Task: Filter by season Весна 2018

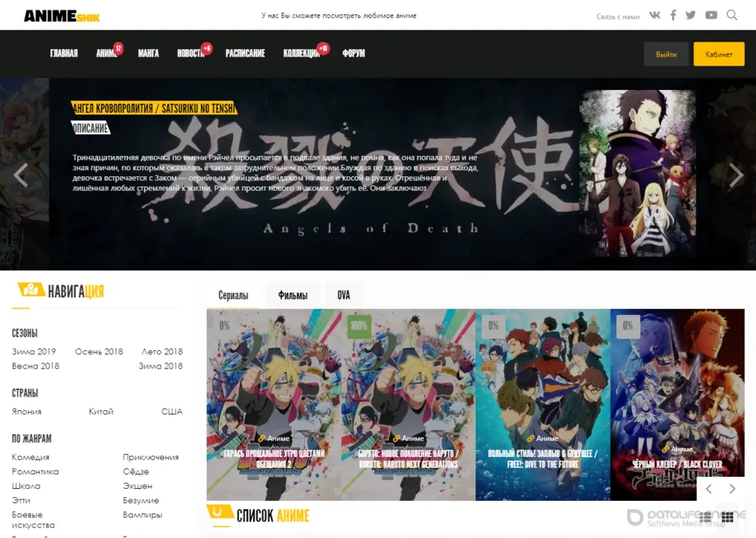Action: 36,365
